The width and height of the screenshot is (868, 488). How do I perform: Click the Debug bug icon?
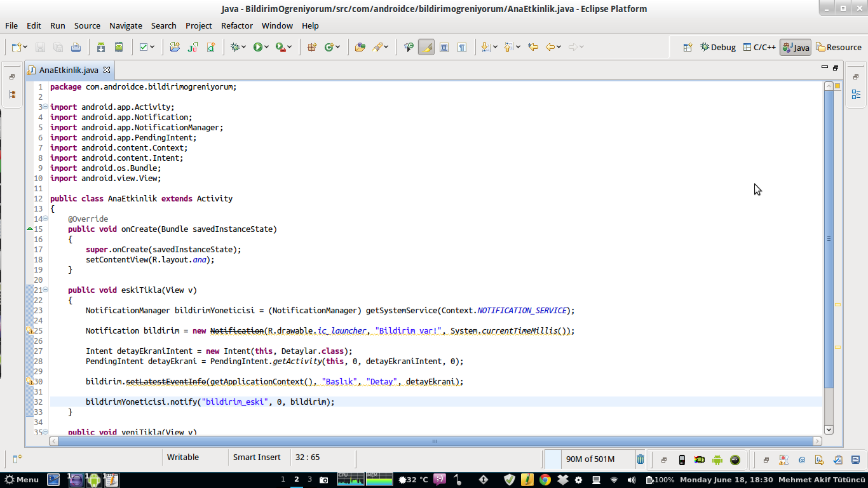click(x=236, y=47)
